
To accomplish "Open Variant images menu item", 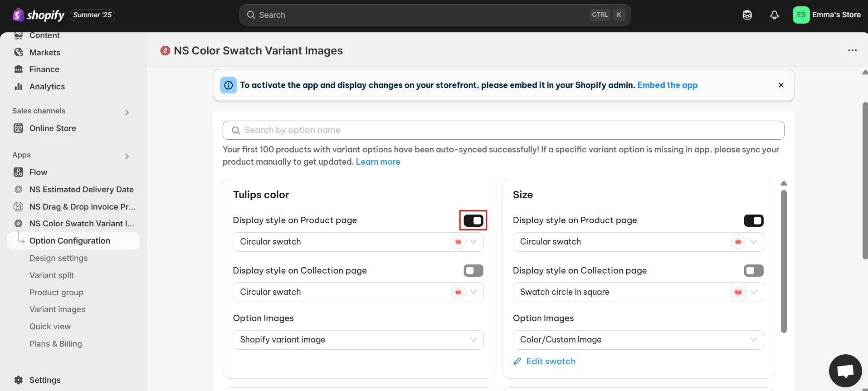I will [x=57, y=309].
